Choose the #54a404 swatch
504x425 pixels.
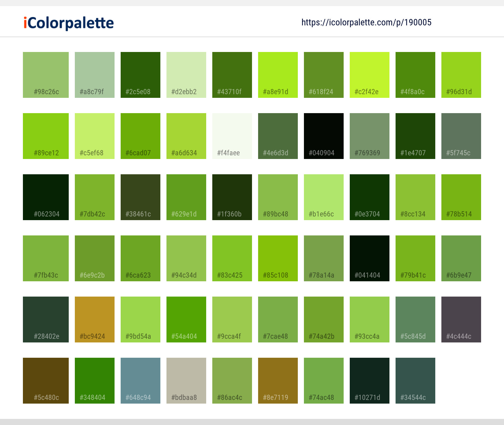point(186,320)
